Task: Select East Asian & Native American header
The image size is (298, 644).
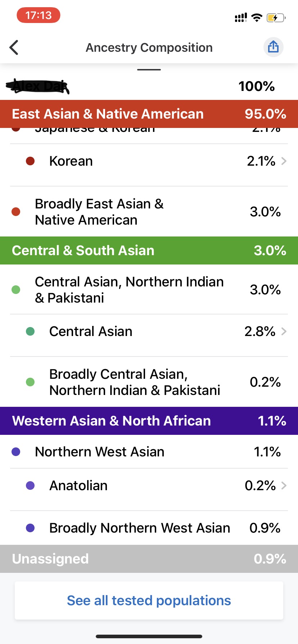Action: (149, 114)
